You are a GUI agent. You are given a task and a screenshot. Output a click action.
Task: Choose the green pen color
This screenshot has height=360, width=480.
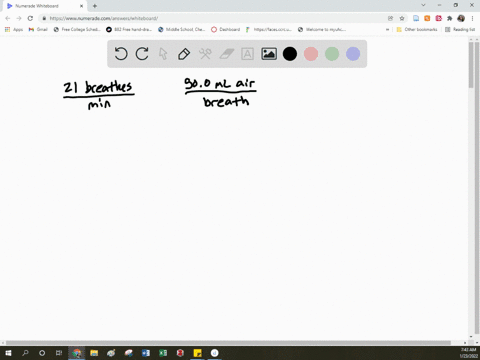(x=332, y=54)
